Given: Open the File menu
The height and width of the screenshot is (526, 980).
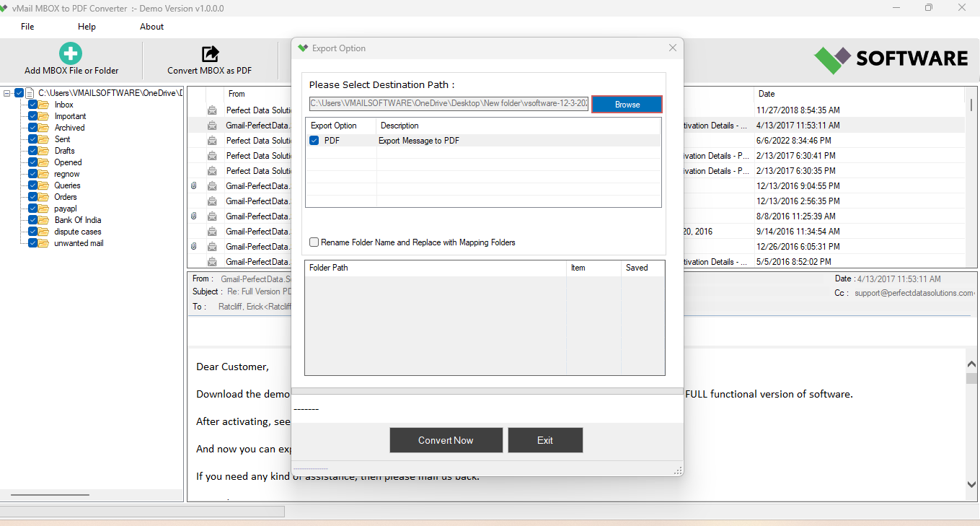Looking at the screenshot, I should pyautogui.click(x=27, y=26).
